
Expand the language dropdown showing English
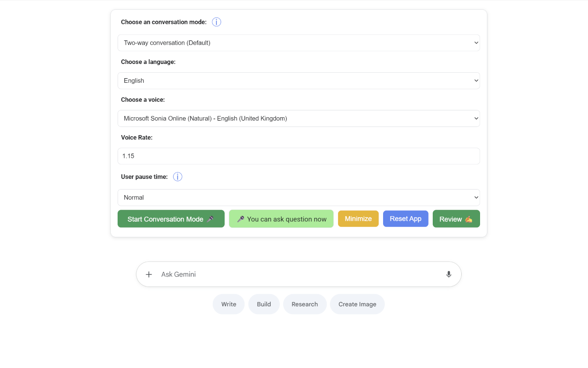[x=299, y=80]
